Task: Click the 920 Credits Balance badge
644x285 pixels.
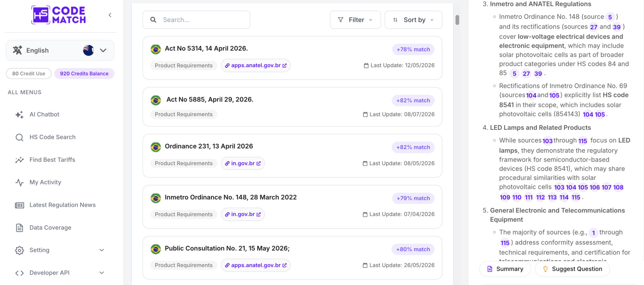Action: coord(84,74)
